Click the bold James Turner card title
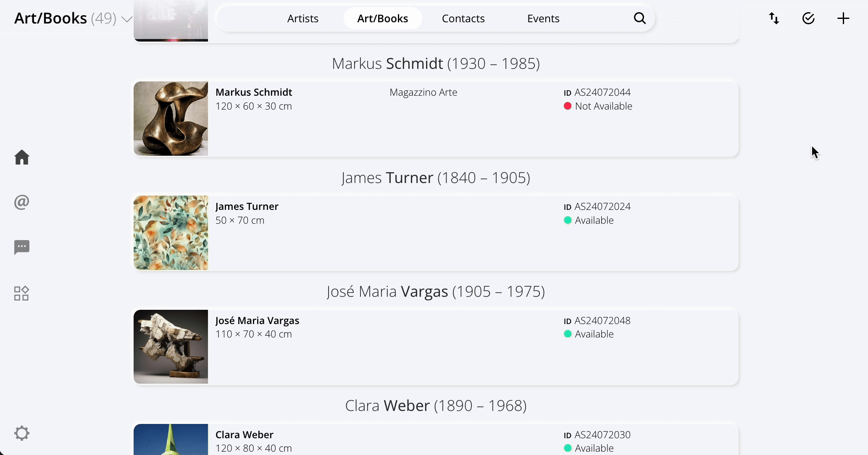Screen dimensions: 868x455 [x=247, y=207]
